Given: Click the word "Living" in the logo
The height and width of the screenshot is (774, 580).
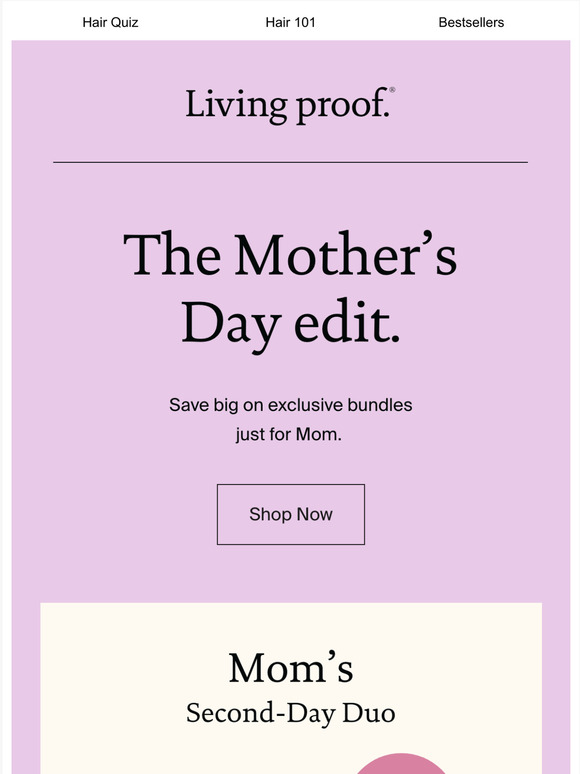Looking at the screenshot, I should pos(236,105).
